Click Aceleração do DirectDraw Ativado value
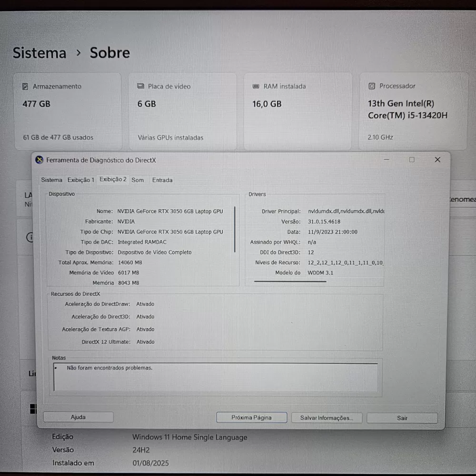The height and width of the screenshot is (476, 476). (145, 304)
